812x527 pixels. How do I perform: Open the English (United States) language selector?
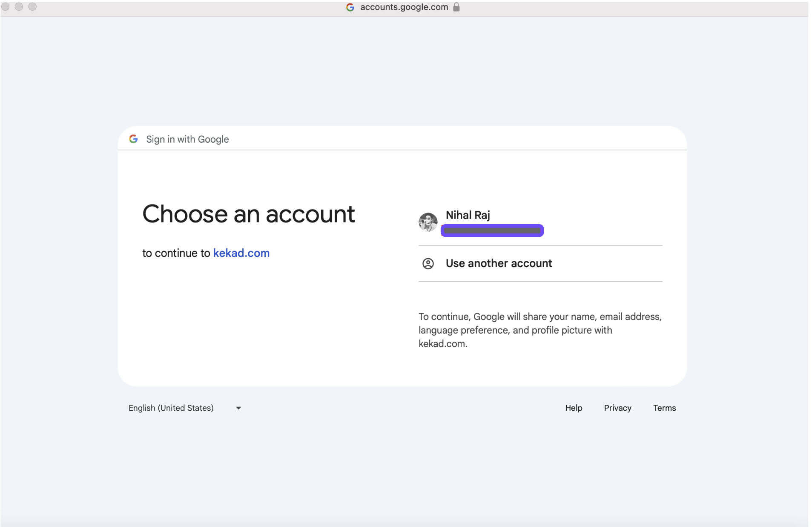171,408
